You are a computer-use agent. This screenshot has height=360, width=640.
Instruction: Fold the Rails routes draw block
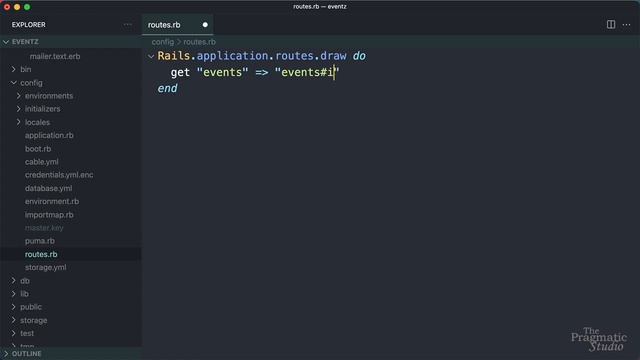point(151,56)
